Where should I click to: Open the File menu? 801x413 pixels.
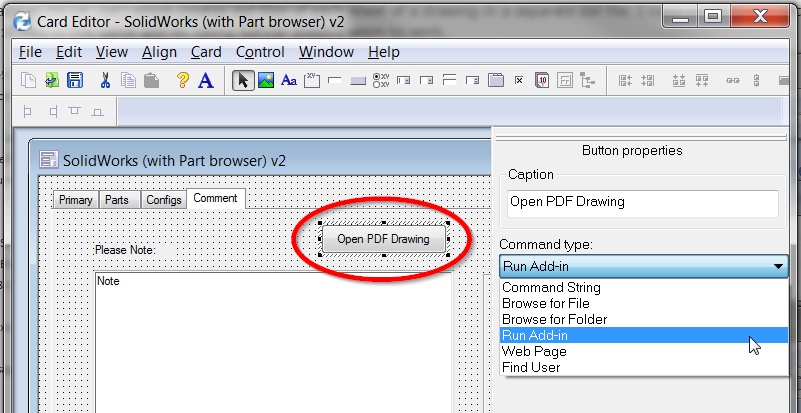coord(30,52)
